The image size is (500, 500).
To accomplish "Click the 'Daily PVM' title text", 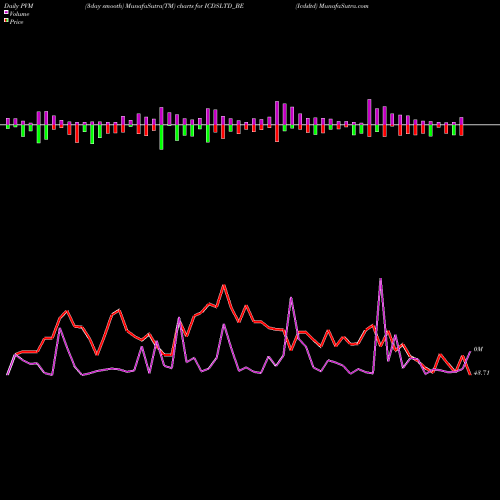I will pos(19,6).
